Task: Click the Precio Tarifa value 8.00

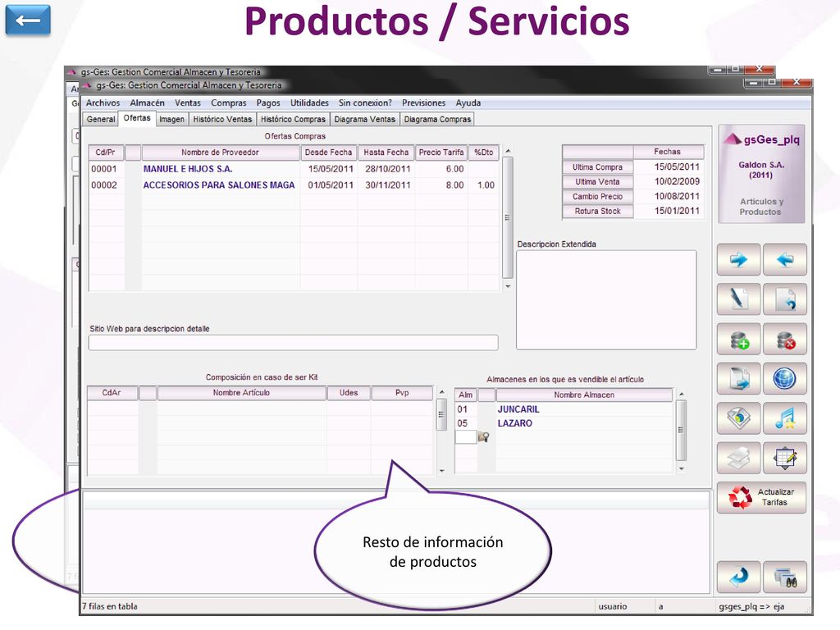Action: point(454,185)
